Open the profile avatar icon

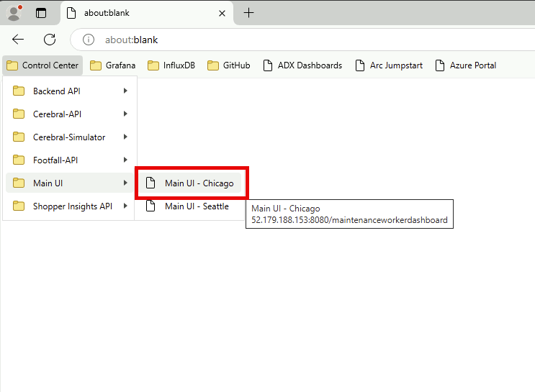tap(14, 13)
